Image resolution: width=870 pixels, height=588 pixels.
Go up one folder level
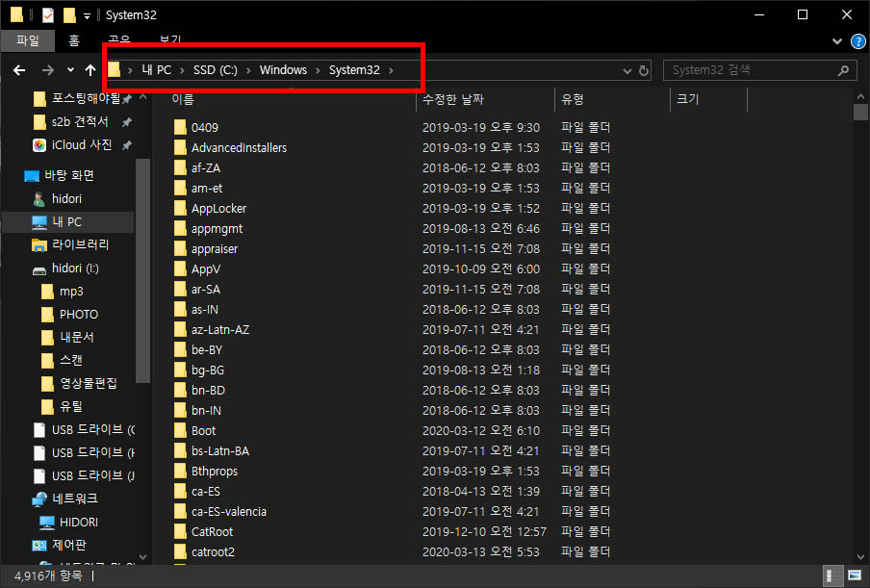tap(90, 70)
